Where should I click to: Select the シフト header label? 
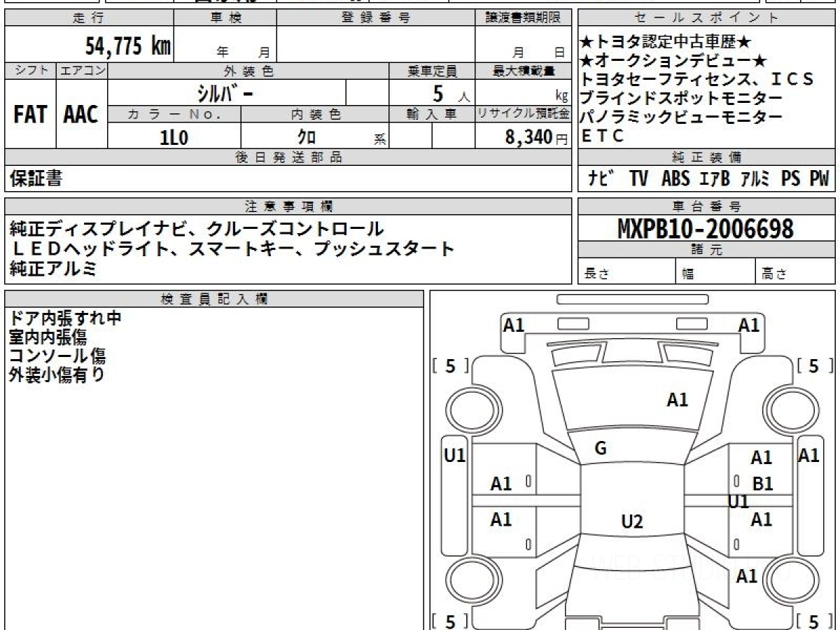(30, 71)
